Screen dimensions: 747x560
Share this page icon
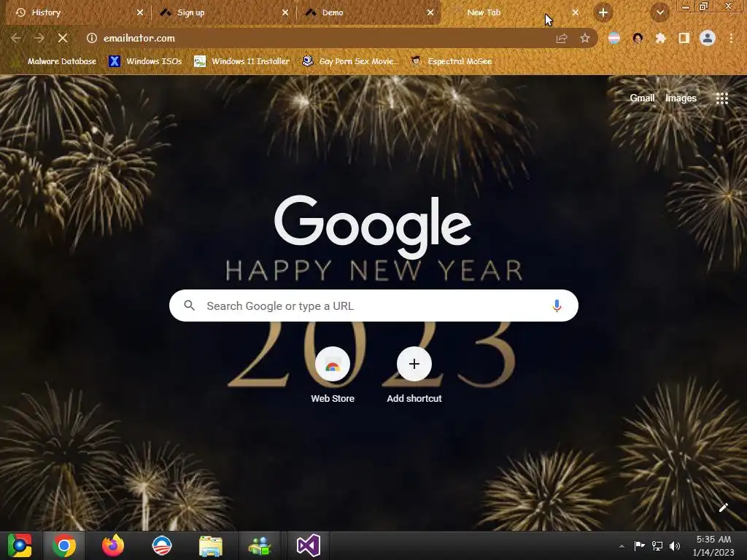pos(562,38)
